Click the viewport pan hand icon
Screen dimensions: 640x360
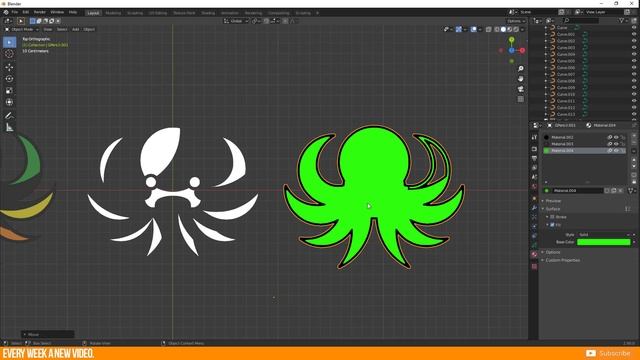click(x=521, y=79)
